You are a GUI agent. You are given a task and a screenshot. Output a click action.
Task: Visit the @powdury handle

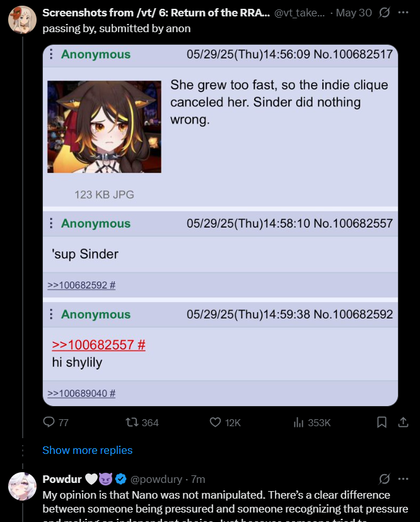pos(156,479)
